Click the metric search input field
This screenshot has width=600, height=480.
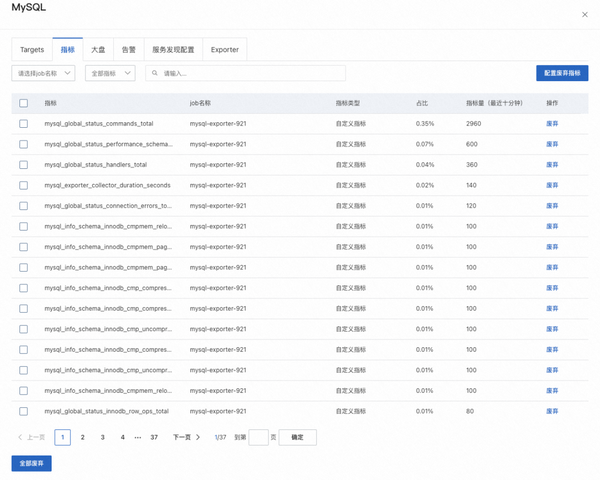245,73
